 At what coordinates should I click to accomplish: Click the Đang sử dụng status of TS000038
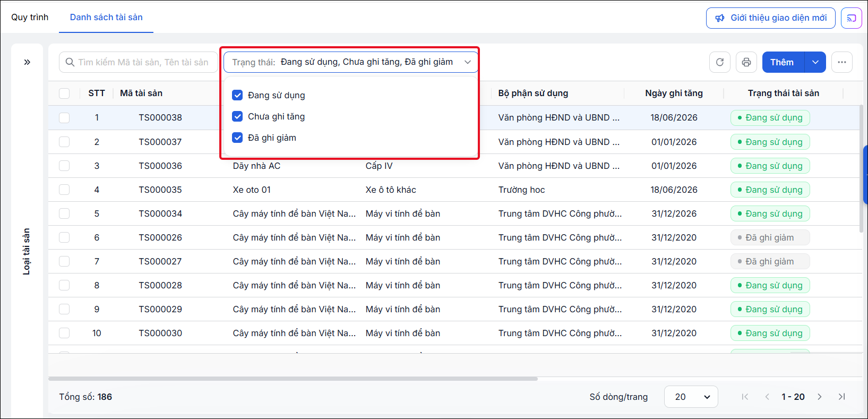(x=770, y=117)
